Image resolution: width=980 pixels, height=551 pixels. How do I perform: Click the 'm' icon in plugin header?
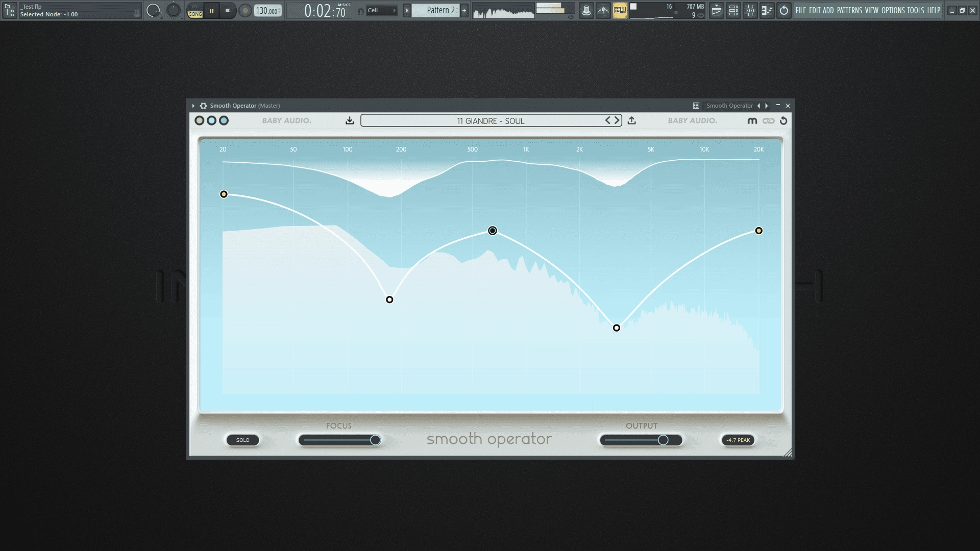(752, 121)
